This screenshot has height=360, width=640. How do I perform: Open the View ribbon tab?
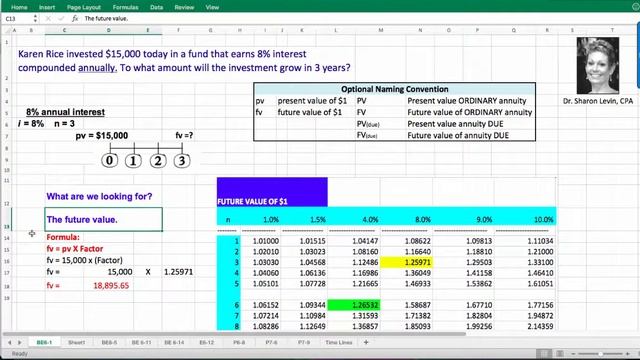pos(212,7)
